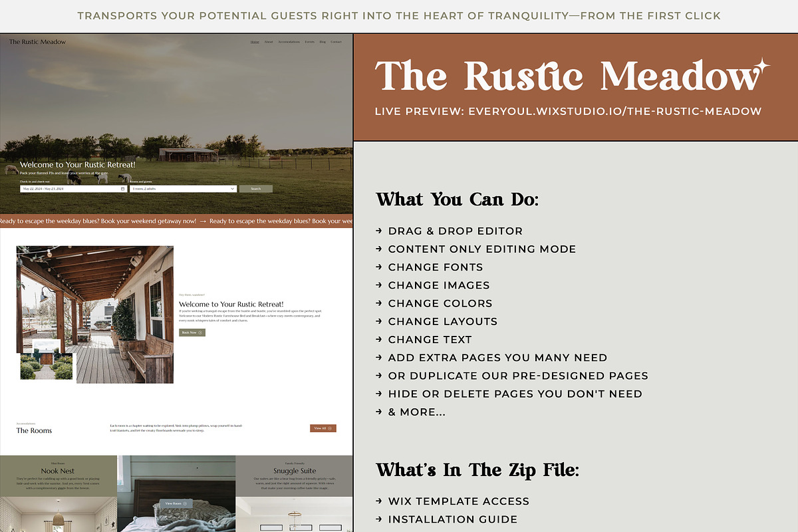Click the Book Now button
Screen dimensions: 798x532
(192, 332)
